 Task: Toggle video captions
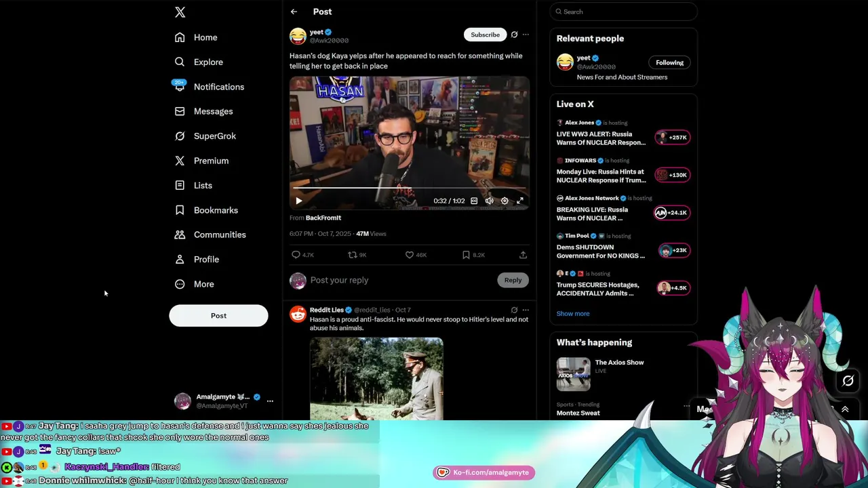click(x=474, y=201)
